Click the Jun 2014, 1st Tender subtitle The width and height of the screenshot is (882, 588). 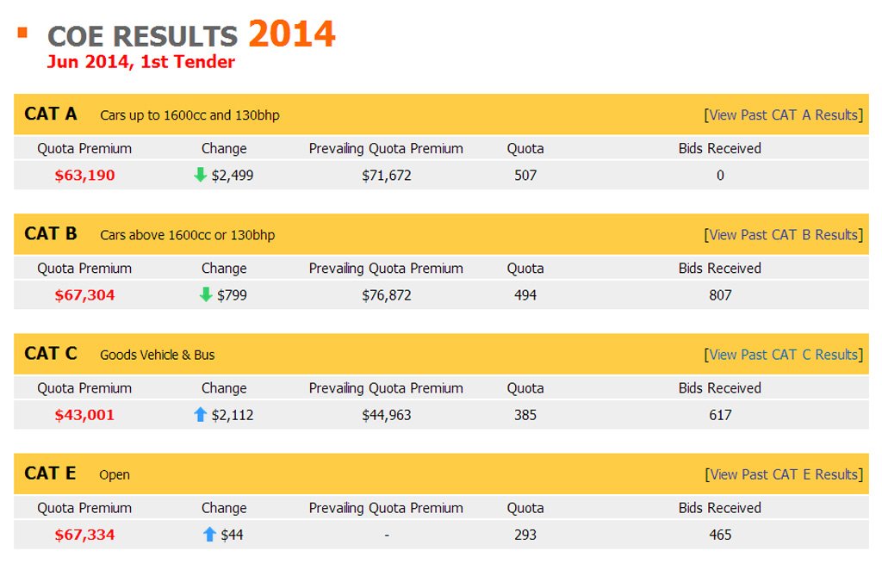coord(140,61)
